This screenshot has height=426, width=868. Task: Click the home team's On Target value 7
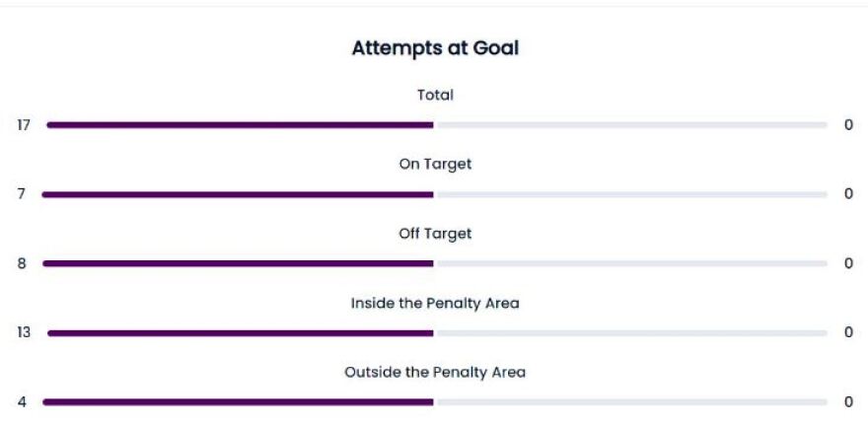point(21,194)
